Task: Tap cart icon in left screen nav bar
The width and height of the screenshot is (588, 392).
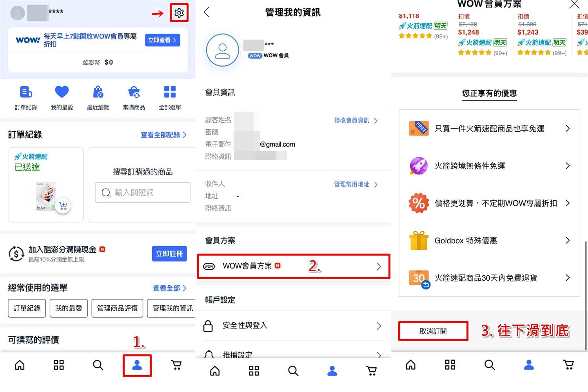Action: (176, 365)
